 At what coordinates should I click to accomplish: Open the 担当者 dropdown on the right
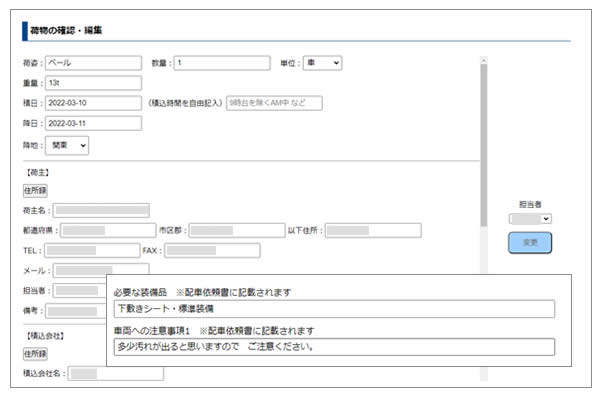click(x=530, y=218)
